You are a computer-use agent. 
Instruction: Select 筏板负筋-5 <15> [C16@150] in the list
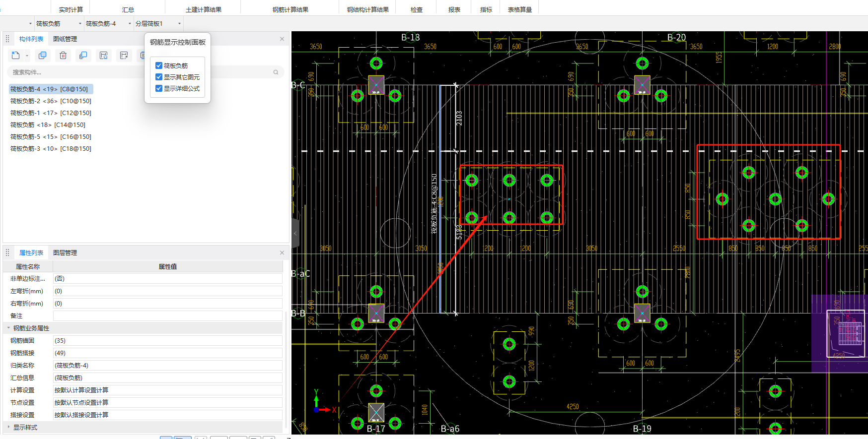click(x=51, y=137)
